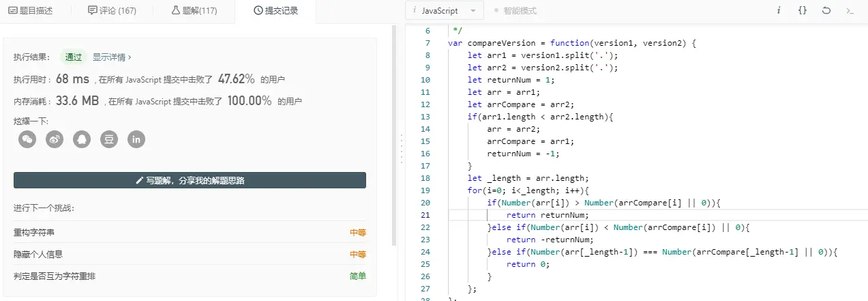Click the line 'if(arr1.length < arr2.length){'
Screen dimensions: 868x301
click(541, 117)
